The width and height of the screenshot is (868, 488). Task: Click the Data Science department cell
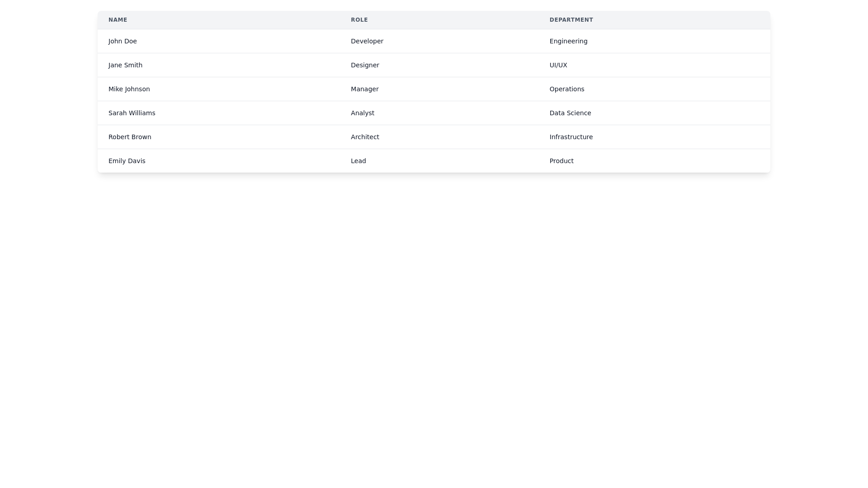tap(570, 113)
